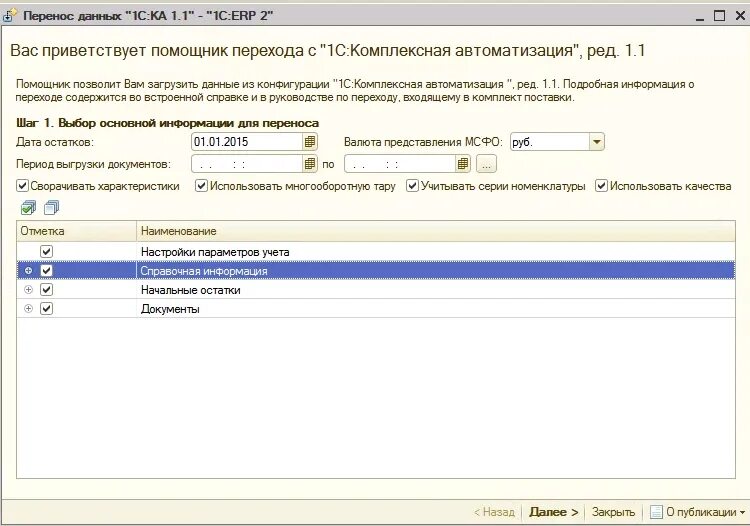The width and height of the screenshot is (750, 526).
Task: Uncheck Документы row checkbox
Action: 46,309
